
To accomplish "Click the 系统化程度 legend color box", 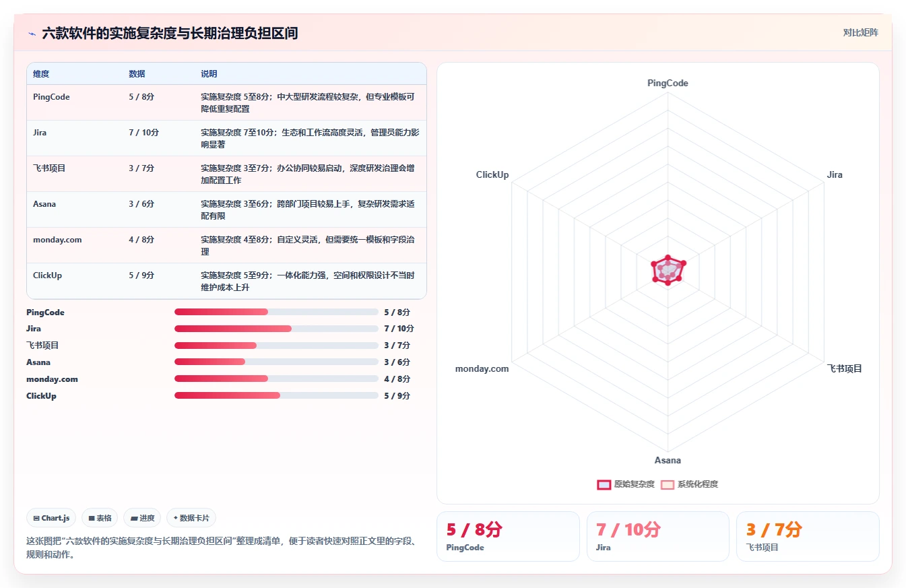I will pos(668,484).
